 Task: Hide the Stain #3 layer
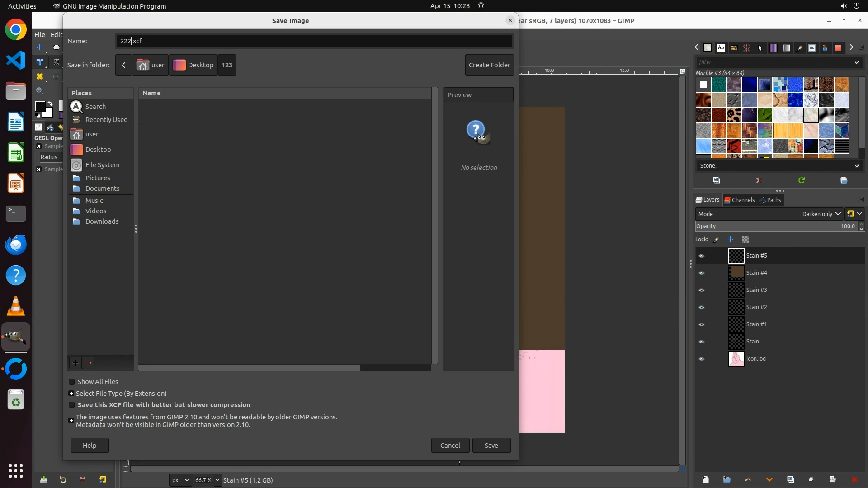[702, 290]
